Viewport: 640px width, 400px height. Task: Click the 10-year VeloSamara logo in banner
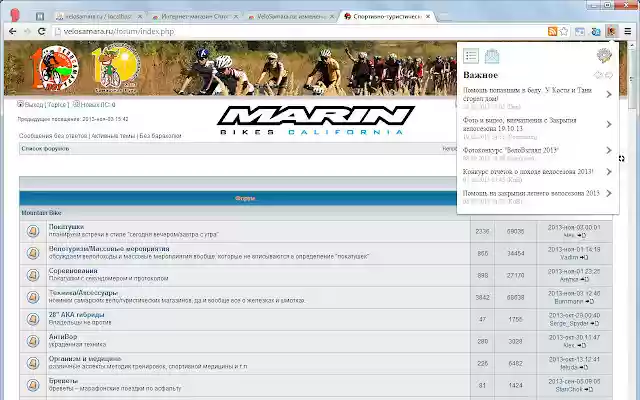click(54, 68)
